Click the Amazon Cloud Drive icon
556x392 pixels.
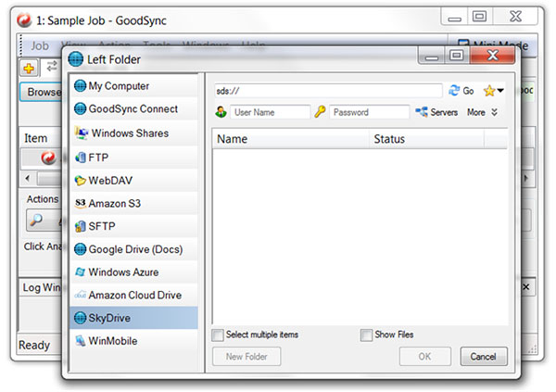pyautogui.click(x=81, y=295)
